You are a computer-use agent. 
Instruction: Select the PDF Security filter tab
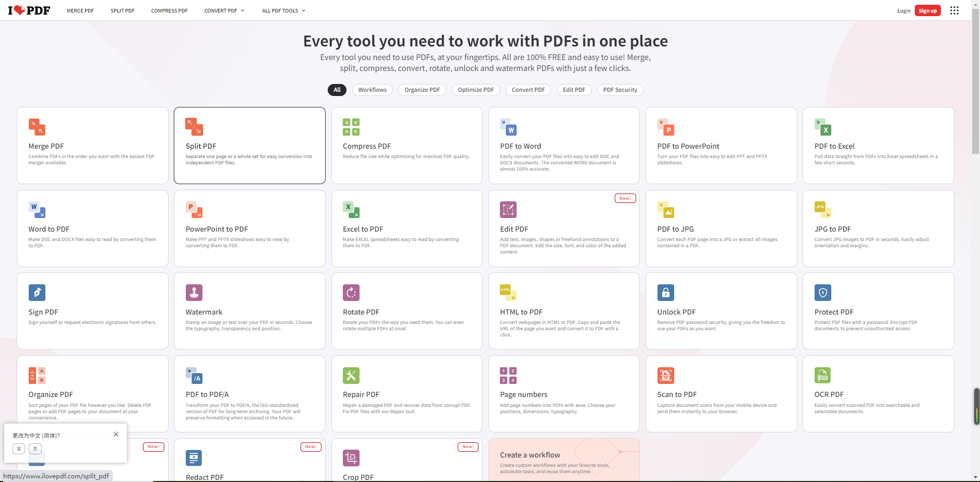(620, 90)
